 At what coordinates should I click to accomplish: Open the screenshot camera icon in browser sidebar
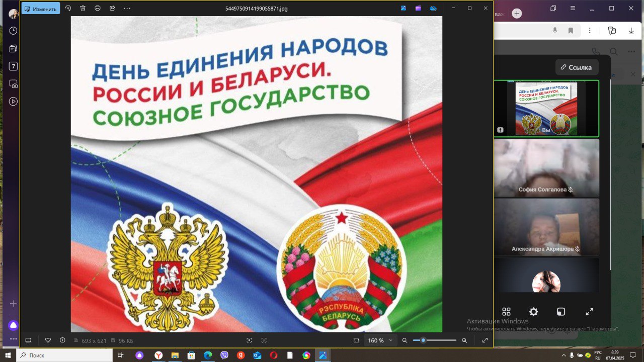pyautogui.click(x=13, y=84)
